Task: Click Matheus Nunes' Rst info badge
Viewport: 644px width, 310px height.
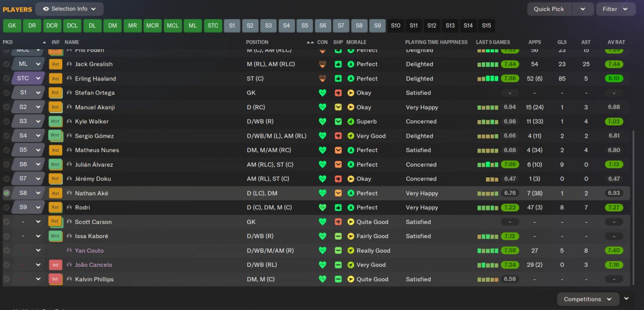Action: pyautogui.click(x=55, y=150)
